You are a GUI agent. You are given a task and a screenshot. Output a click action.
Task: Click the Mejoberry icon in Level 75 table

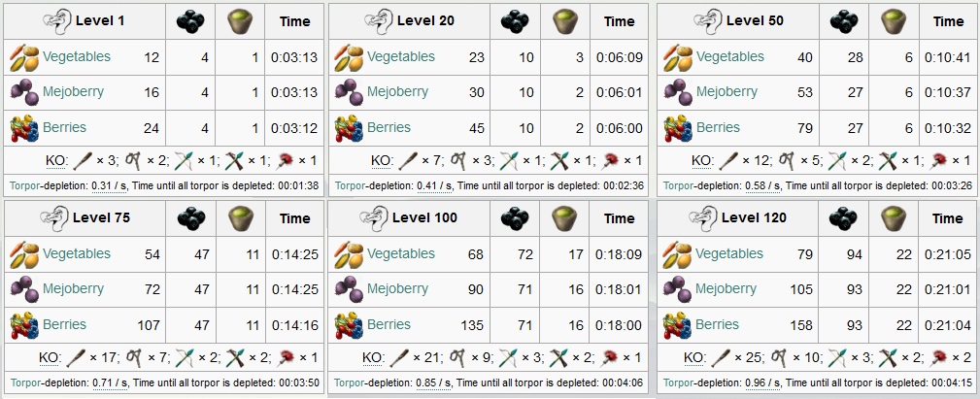(25, 289)
